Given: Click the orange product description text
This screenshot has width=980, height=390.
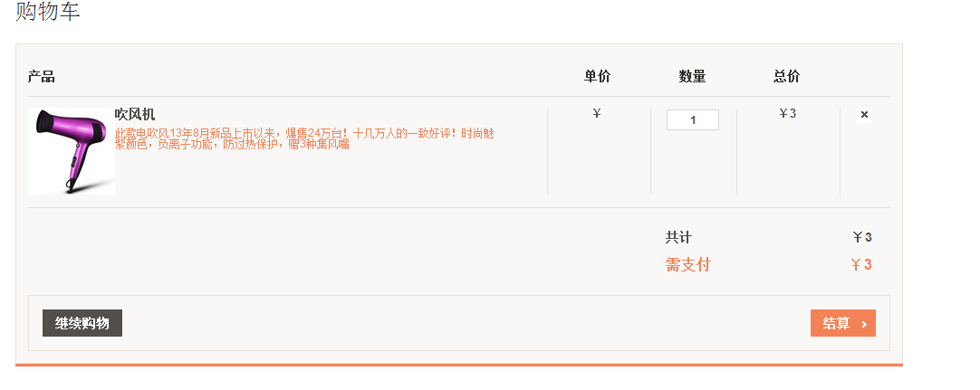Looking at the screenshot, I should [303, 138].
